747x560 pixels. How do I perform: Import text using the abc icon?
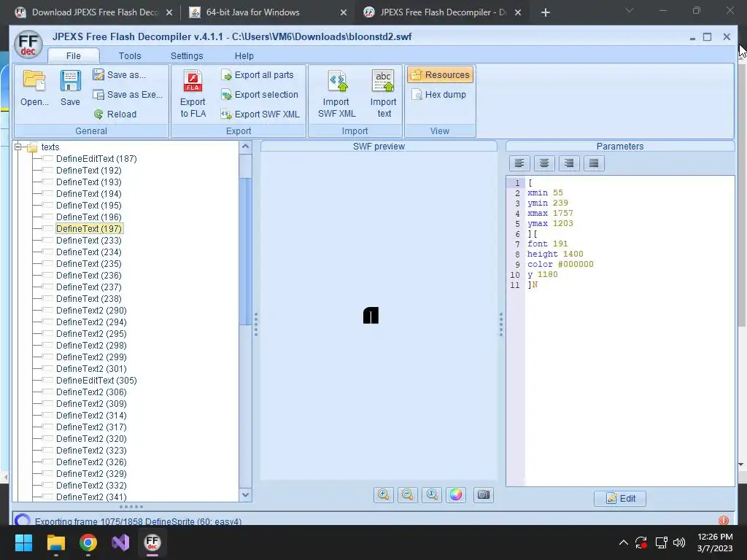coord(384,94)
